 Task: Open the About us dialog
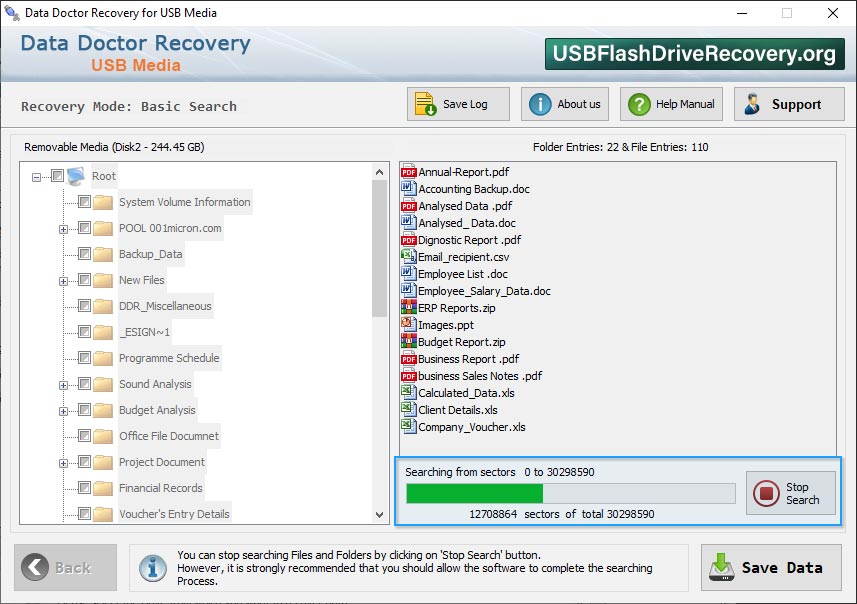(x=565, y=104)
